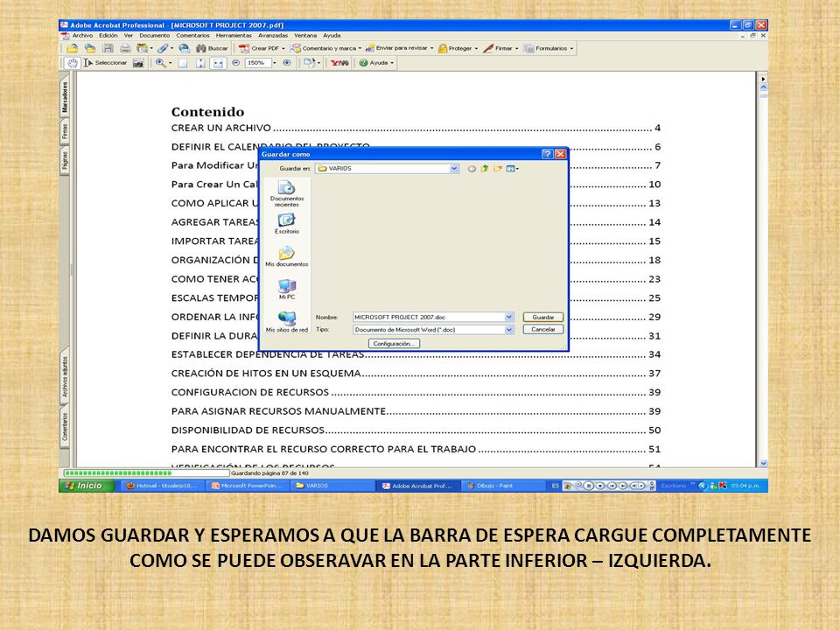Expand the Guardar en folder dropdown
The image size is (840, 630).
tap(454, 169)
